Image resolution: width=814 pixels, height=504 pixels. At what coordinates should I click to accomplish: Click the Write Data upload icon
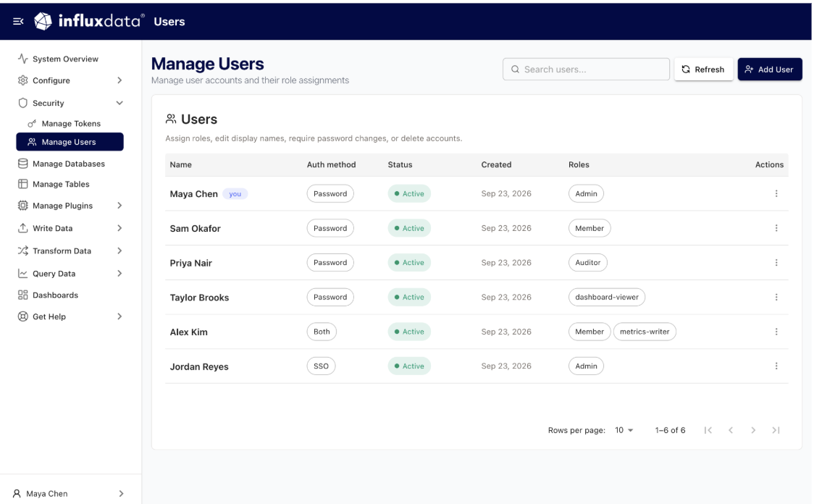(23, 228)
